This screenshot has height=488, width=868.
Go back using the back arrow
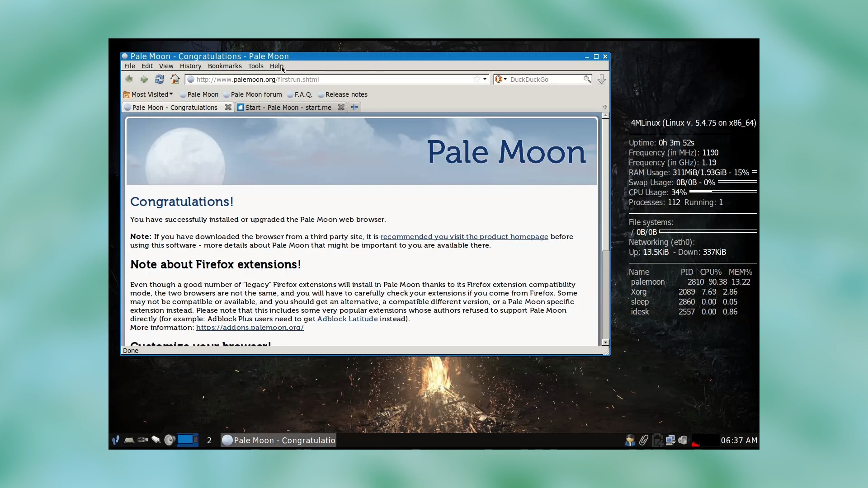(x=129, y=79)
